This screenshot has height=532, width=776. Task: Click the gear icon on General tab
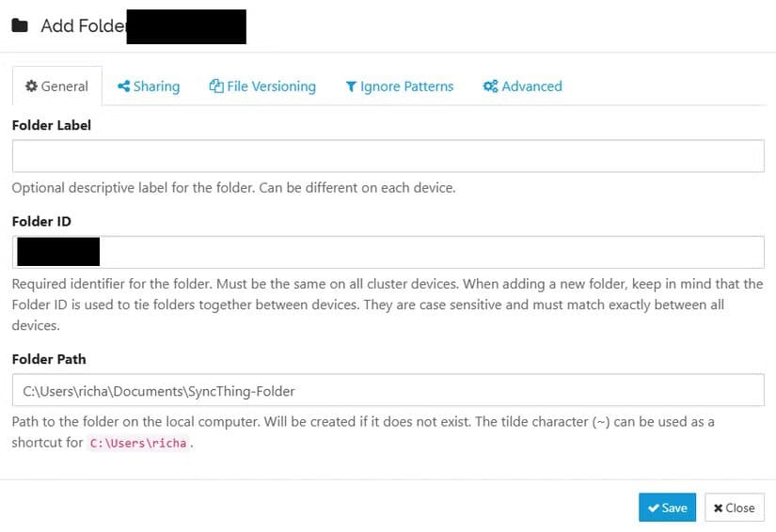pyautogui.click(x=32, y=86)
